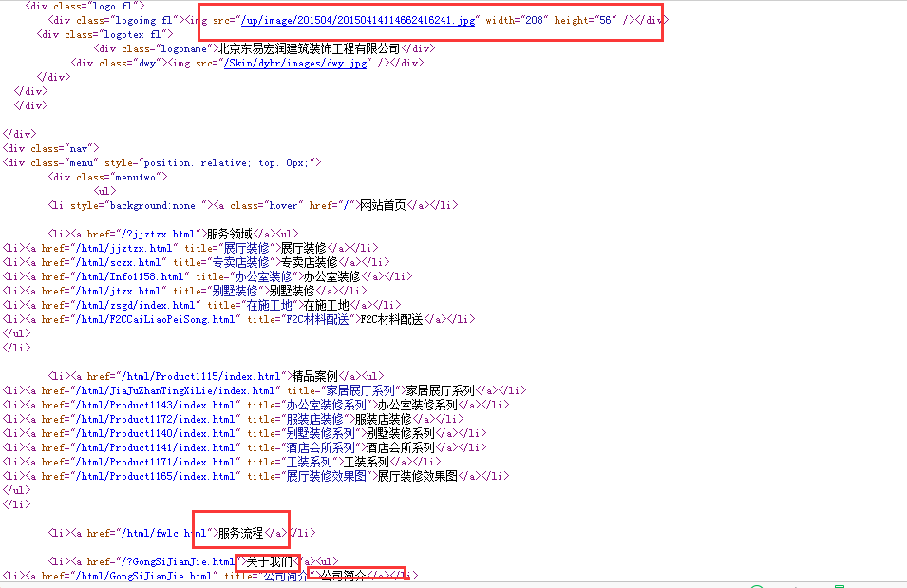Open the /html/Product1140/index.html href link
Screen dimensions: 907x588
coord(141,433)
